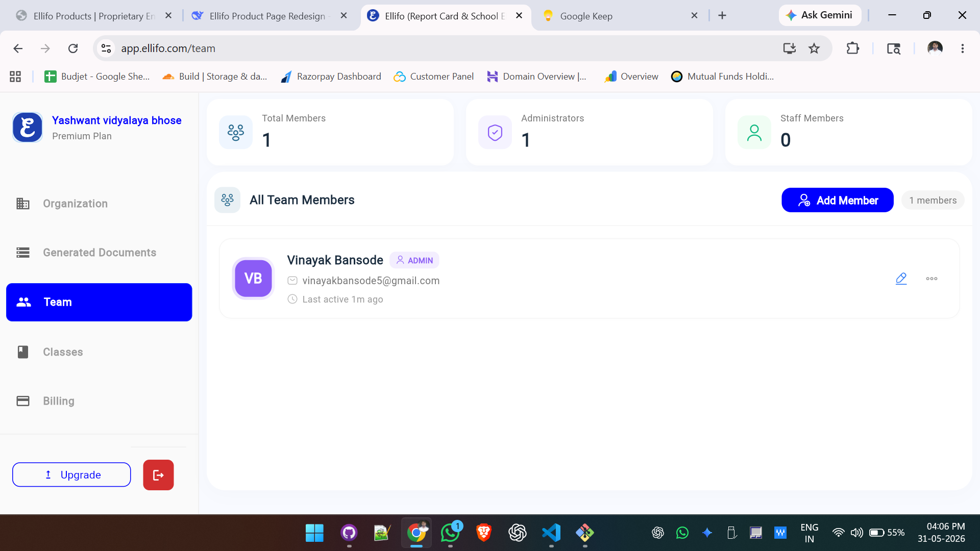980x551 pixels.
Task: Close the Ellifo Products tab
Action: [168, 16]
